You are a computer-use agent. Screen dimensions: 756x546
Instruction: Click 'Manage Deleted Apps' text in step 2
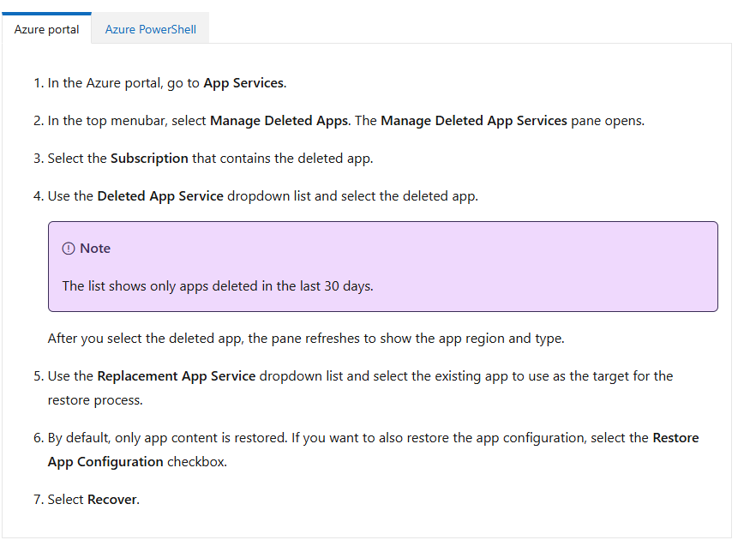point(279,121)
